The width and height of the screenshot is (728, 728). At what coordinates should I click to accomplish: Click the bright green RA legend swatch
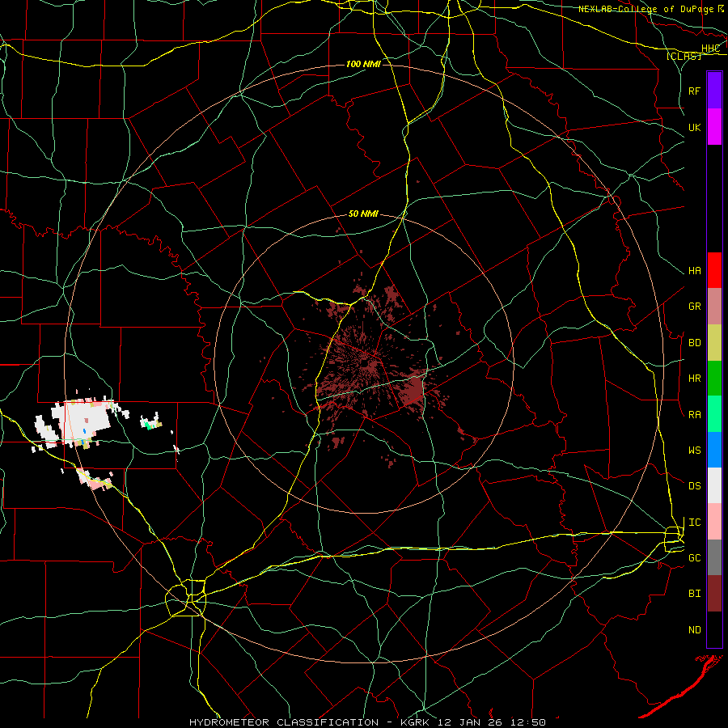[714, 414]
